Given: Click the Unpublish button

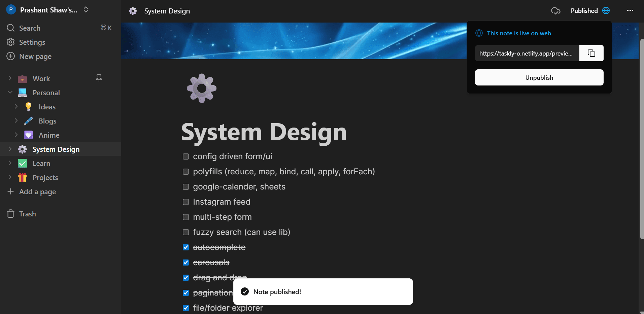Looking at the screenshot, I should [539, 77].
